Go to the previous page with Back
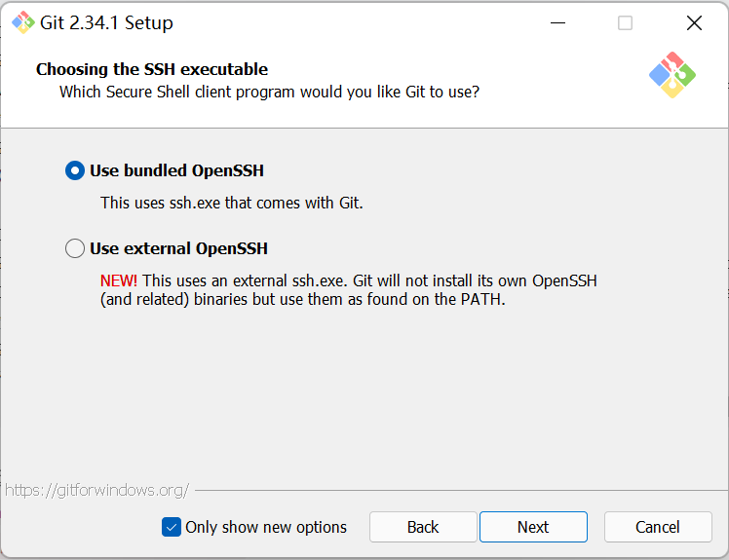The width and height of the screenshot is (729, 560). pyautogui.click(x=423, y=527)
